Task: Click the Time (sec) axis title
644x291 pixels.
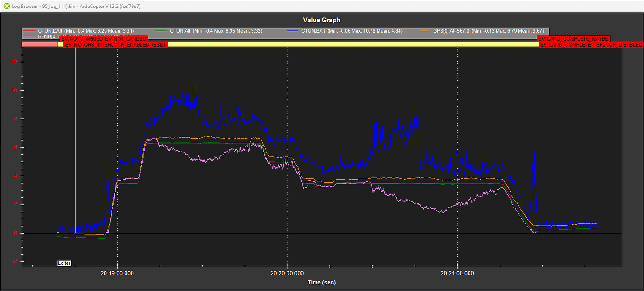Action: tap(322, 282)
